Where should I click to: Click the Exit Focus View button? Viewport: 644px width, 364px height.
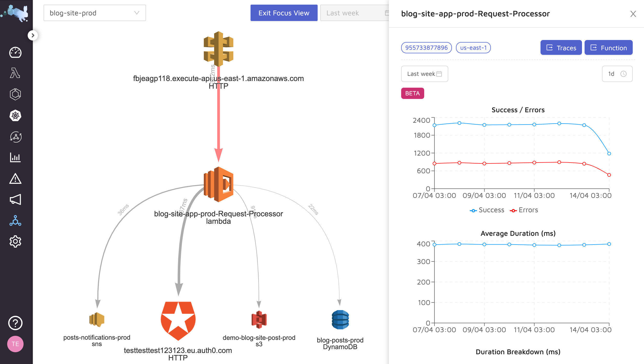pyautogui.click(x=284, y=13)
